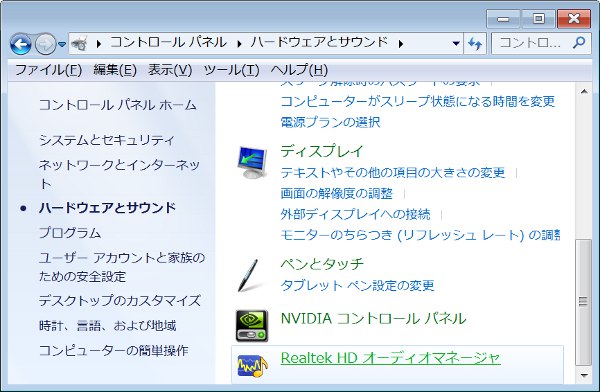Open the 編集(E) menu
Viewport: 600px width, 392px height.
(x=115, y=70)
